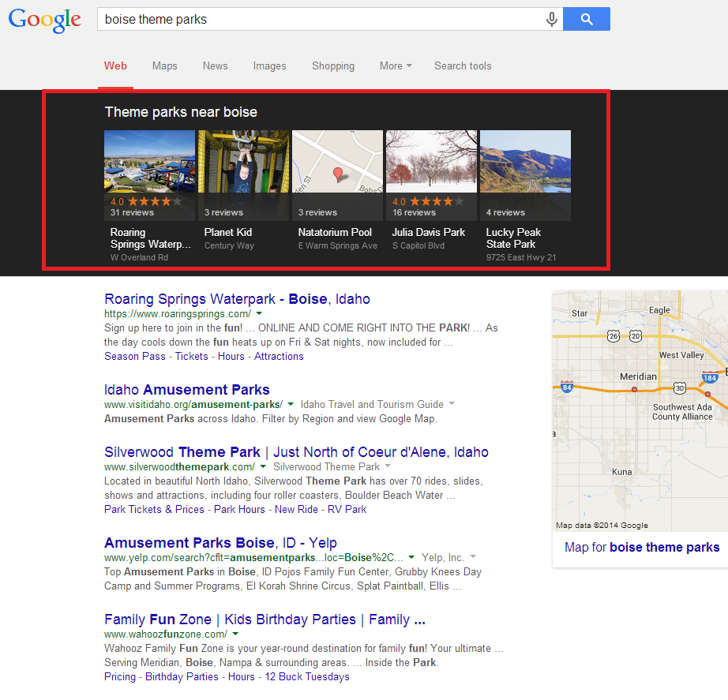The image size is (728, 700).
Task: Click the Google logo
Action: point(44,21)
